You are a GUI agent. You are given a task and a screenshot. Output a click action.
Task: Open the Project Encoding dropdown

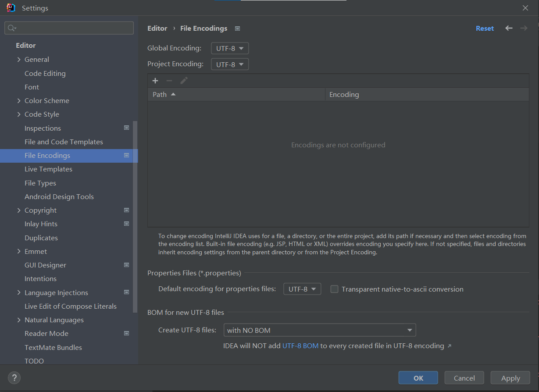point(230,64)
